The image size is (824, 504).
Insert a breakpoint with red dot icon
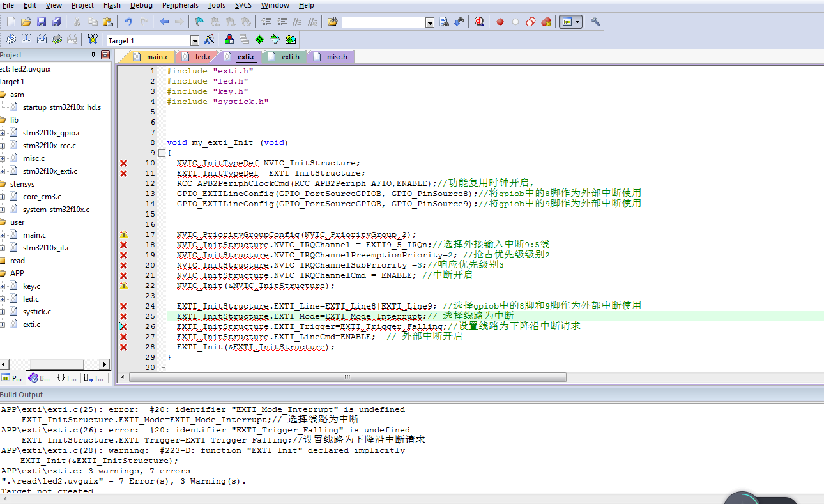[x=500, y=22]
